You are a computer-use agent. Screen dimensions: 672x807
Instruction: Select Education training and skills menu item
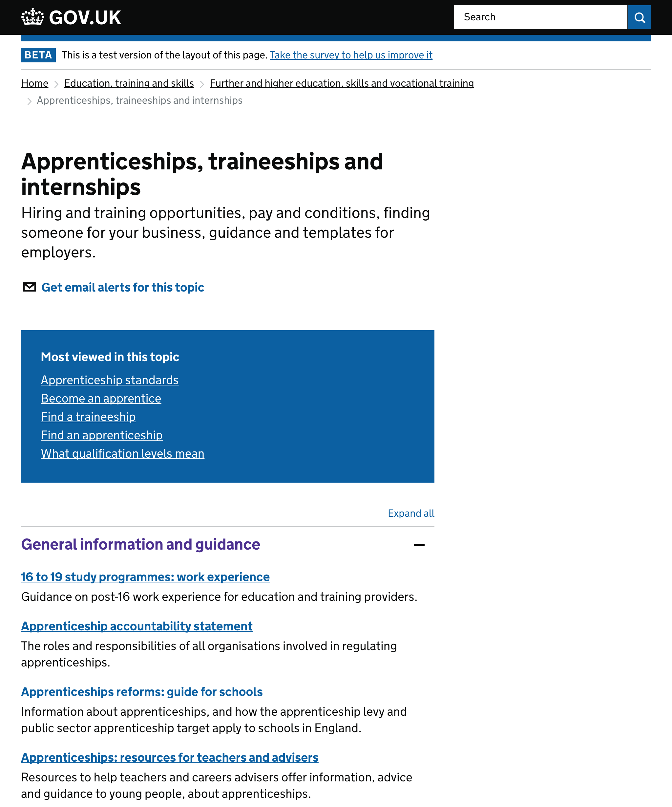[129, 83]
